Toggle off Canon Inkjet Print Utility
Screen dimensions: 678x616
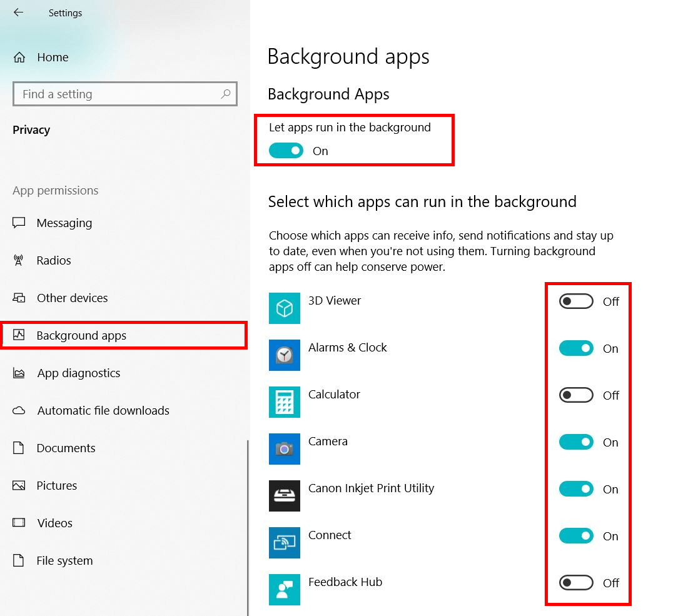pos(576,489)
